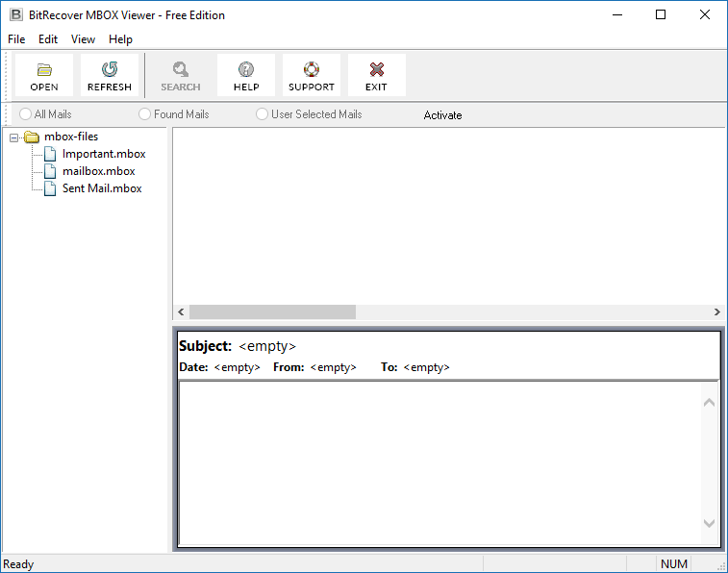This screenshot has height=573, width=728.
Task: Open the Help menu
Action: (x=121, y=39)
